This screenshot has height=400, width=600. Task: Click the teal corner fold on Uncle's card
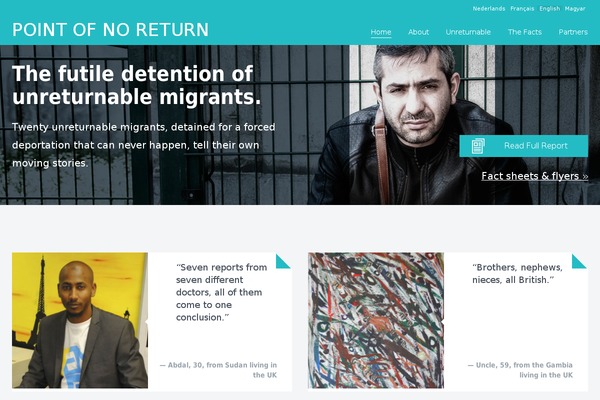580,261
